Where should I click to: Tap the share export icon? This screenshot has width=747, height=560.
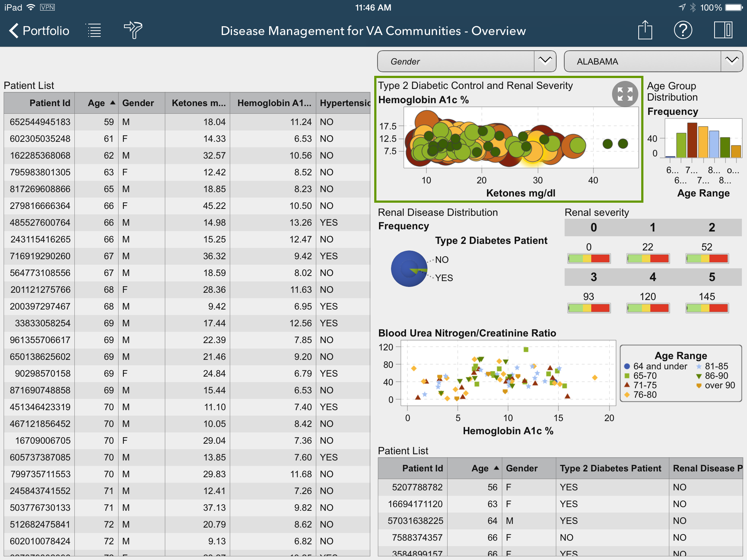coord(645,30)
